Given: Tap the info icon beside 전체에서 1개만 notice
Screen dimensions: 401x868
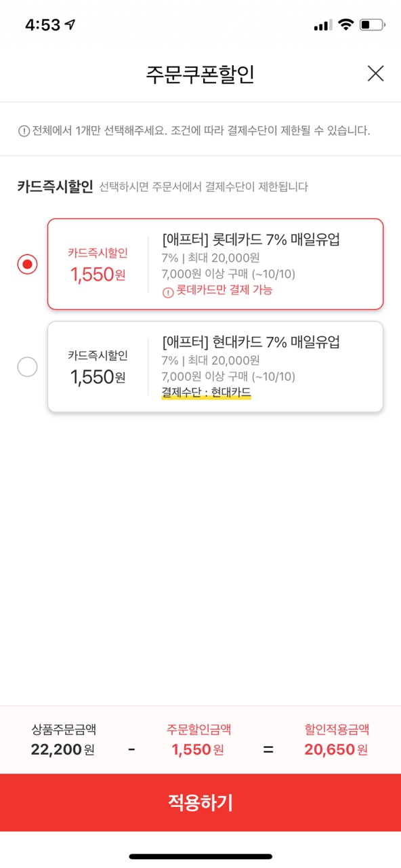Looking at the screenshot, I should coord(24,131).
